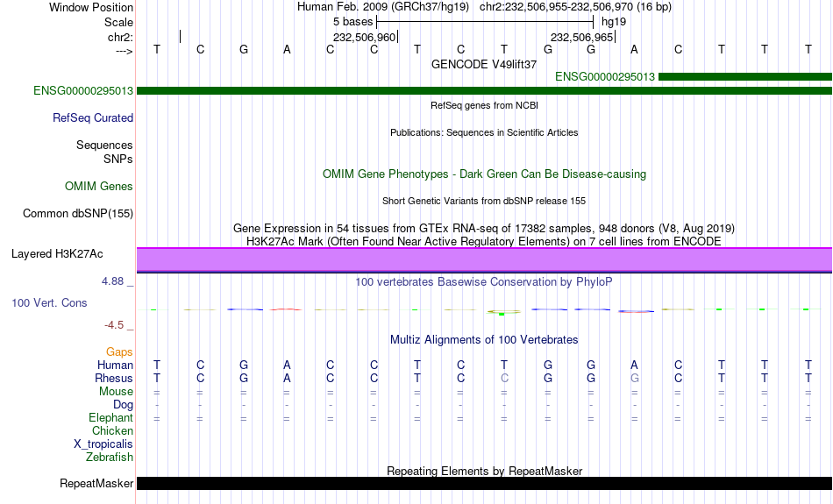Click the GENCODE V49lift37 track title
Screen dimensions: 833x504
(x=484, y=64)
